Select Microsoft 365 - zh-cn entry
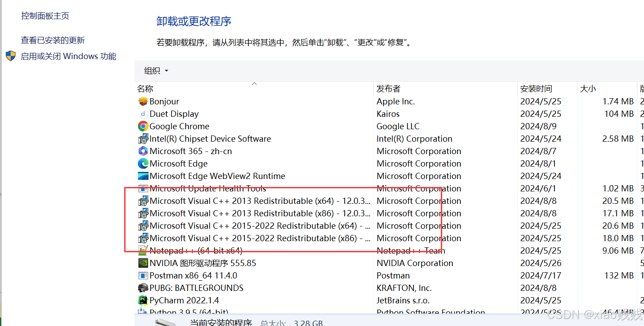 pos(191,151)
